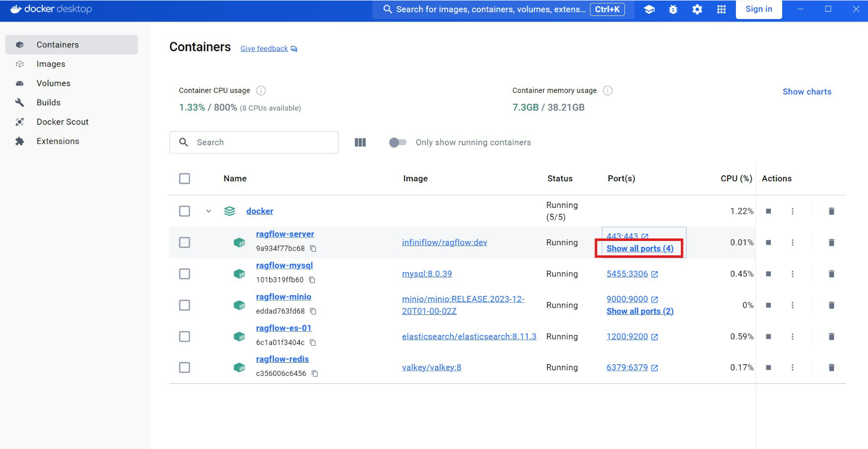Stop the ragflow-server container
Viewport: 868px width, 449px height.
pyautogui.click(x=768, y=242)
